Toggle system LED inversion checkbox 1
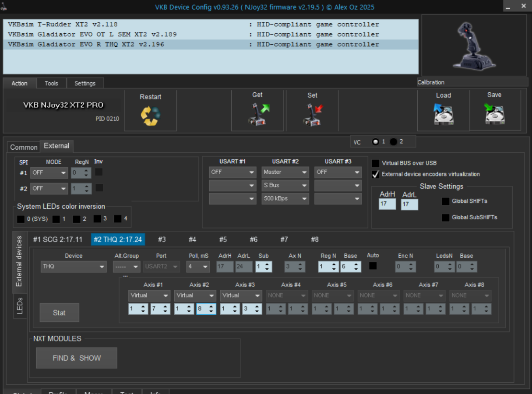 click(x=56, y=219)
